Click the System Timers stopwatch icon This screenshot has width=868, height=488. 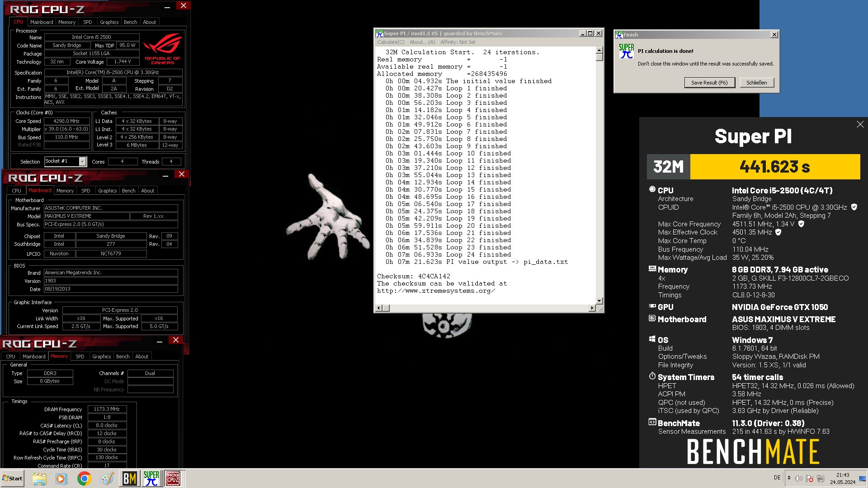pos(652,376)
